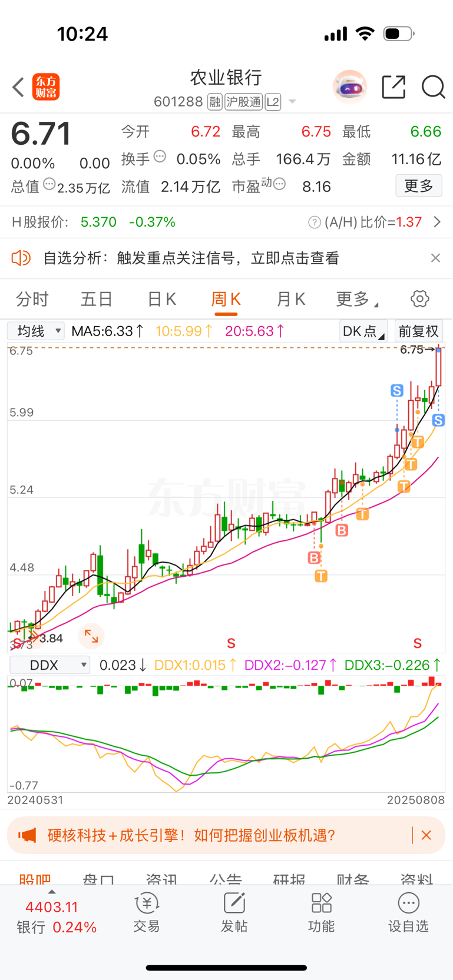The image size is (453, 980).
Task: Open 自选分析 signal notice text
Action: [x=191, y=258]
